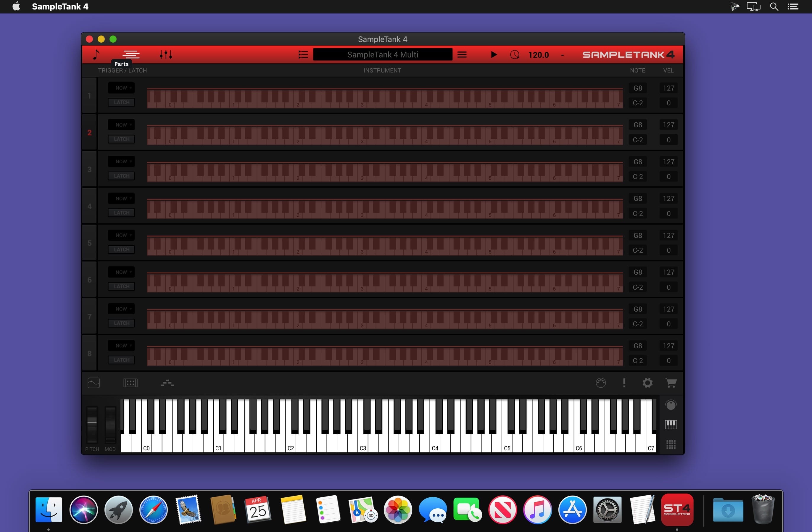The height and width of the screenshot is (532, 812).
Task: Click the part 1 key range strip
Action: [x=384, y=98]
